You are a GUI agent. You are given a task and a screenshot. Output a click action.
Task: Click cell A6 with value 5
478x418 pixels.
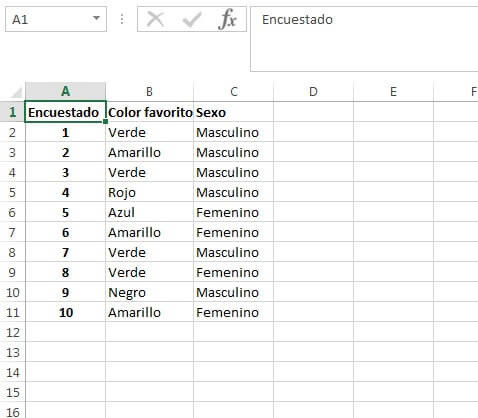[x=66, y=212]
